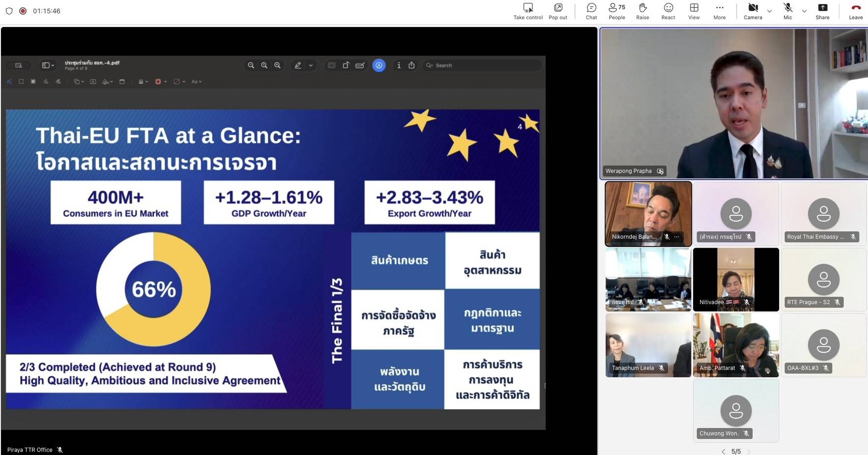Viewport: 868px width, 455px height.
Task: Open the More actions menu
Action: [720, 11]
